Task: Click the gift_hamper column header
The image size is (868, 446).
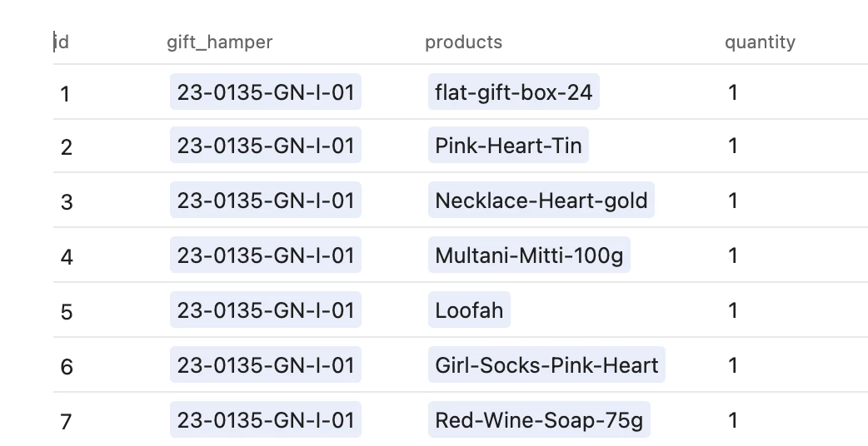Action: (x=220, y=42)
